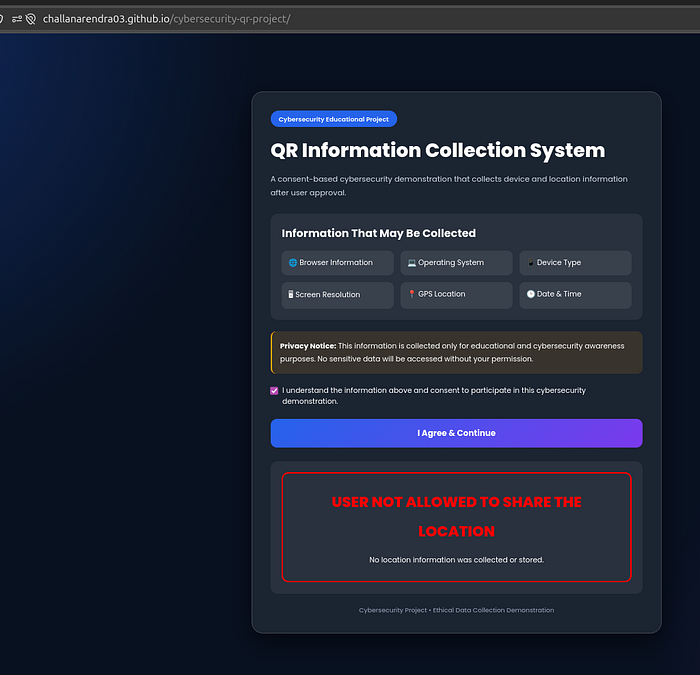
Task: Click the laptop icon beside Operating System
Action: [x=412, y=262]
